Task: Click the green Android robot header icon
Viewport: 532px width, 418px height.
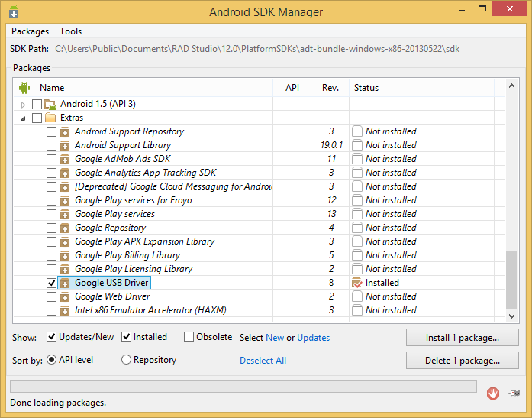Action: [x=24, y=88]
